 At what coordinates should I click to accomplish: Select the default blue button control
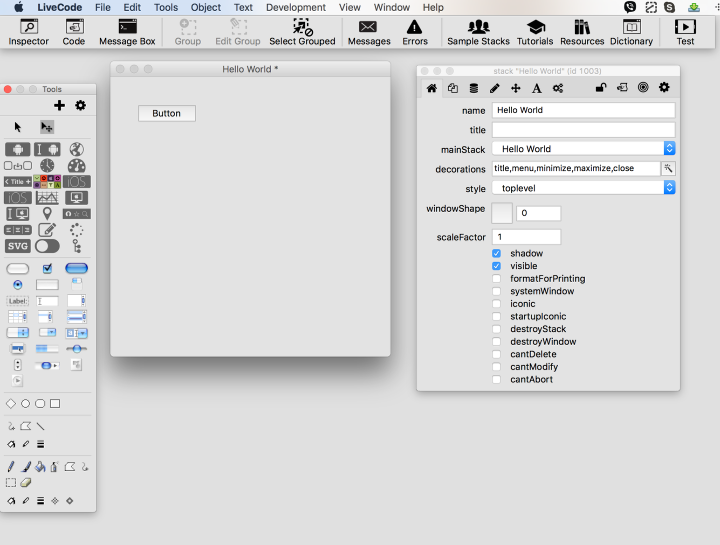[77, 269]
